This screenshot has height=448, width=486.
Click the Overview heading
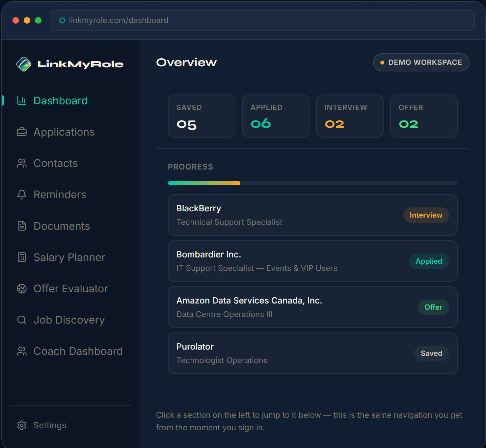coord(186,62)
